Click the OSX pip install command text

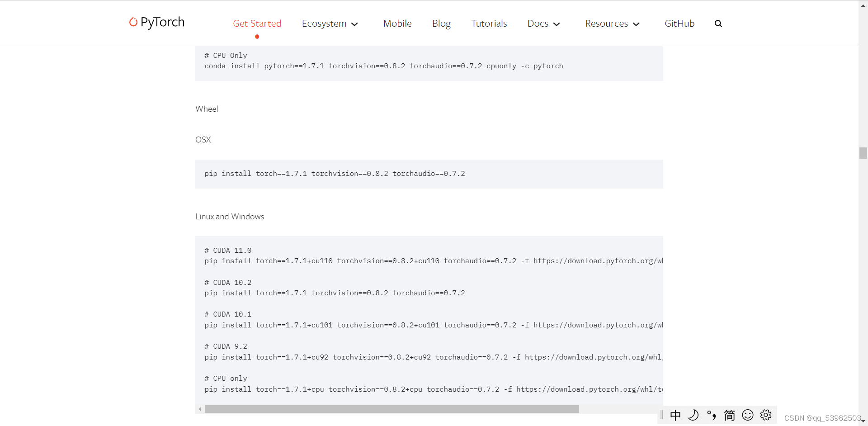click(335, 174)
